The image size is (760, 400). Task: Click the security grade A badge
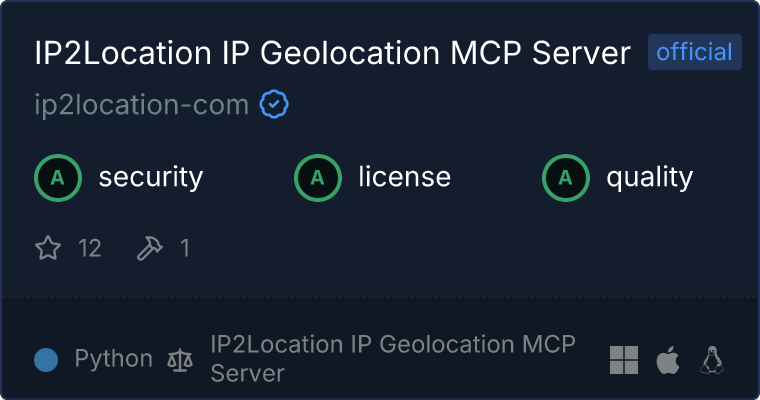[58, 178]
